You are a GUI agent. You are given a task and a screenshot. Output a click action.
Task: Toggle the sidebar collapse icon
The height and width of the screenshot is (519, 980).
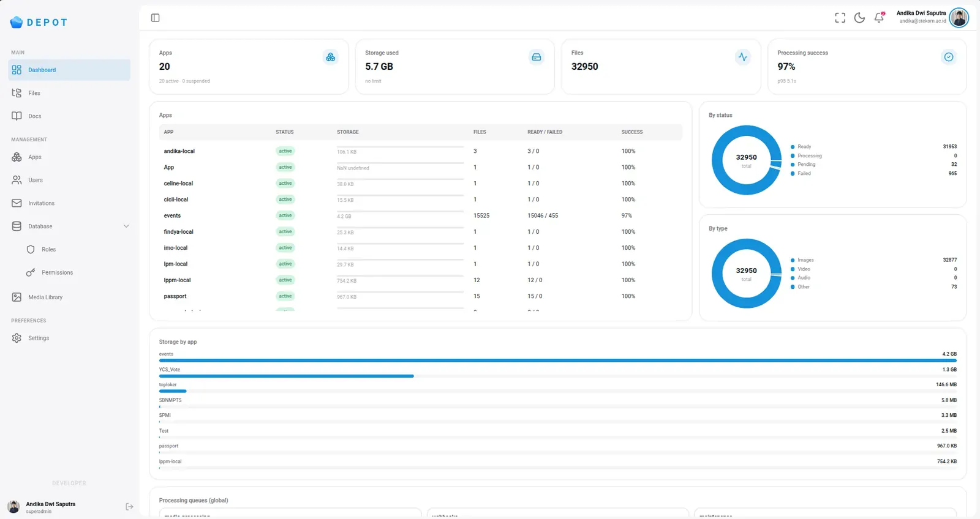pos(156,18)
